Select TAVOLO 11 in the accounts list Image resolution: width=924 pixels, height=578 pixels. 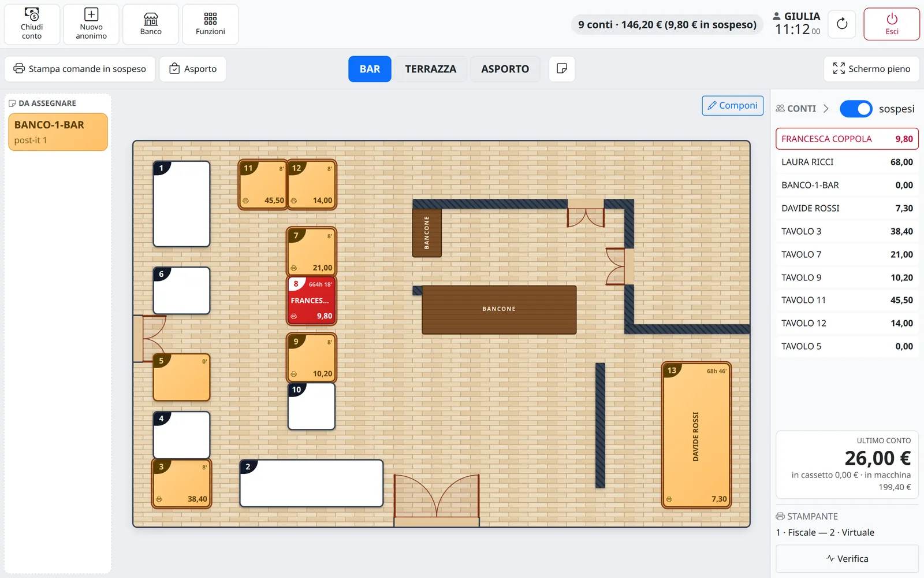pos(847,300)
